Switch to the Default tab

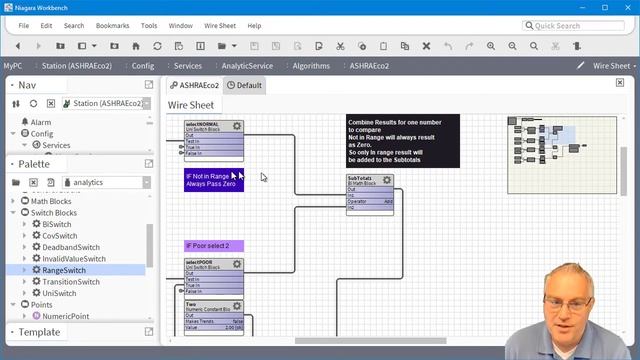coord(244,85)
